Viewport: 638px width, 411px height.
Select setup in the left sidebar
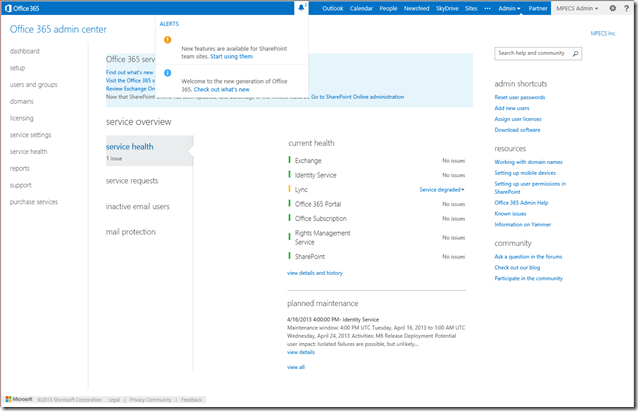click(17, 68)
